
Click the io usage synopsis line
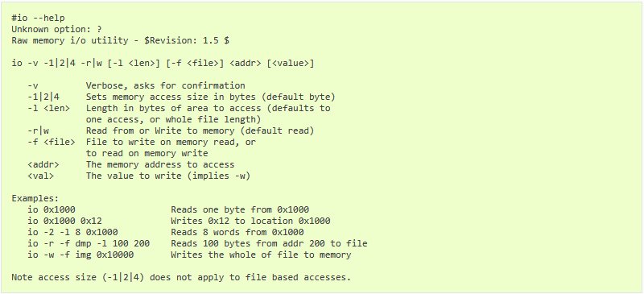pyautogui.click(x=163, y=63)
